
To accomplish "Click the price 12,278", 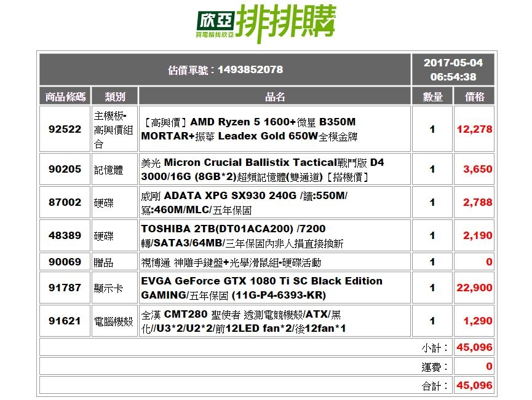I will 474,129.
